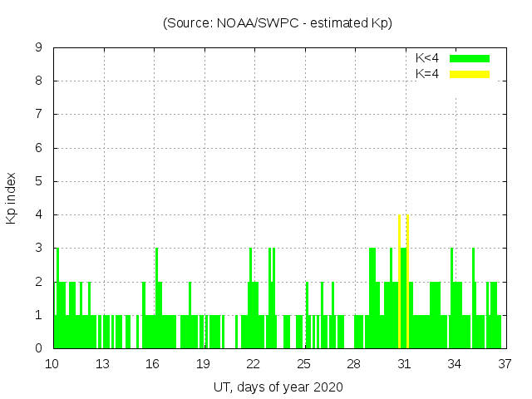Click the y-axis tick label 5
Screen dimensions: 532x399
pyautogui.click(x=38, y=181)
